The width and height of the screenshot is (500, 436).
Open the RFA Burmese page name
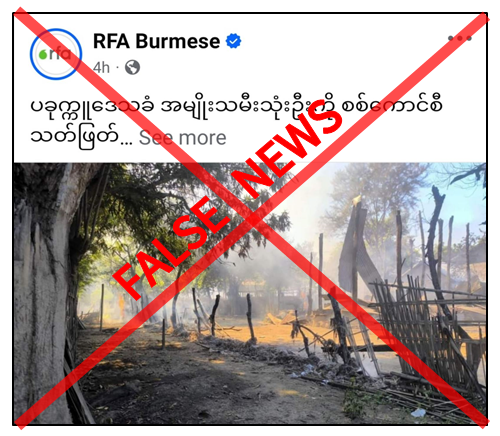click(156, 41)
